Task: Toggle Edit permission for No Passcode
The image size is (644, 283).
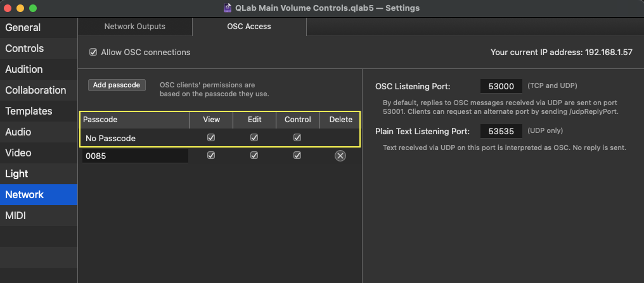Action: click(x=254, y=137)
